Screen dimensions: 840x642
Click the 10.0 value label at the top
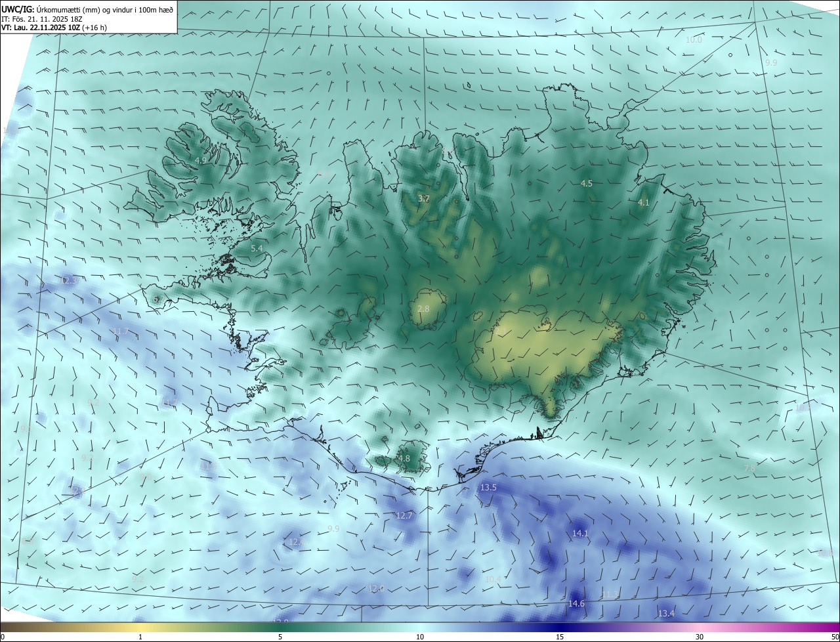click(694, 40)
